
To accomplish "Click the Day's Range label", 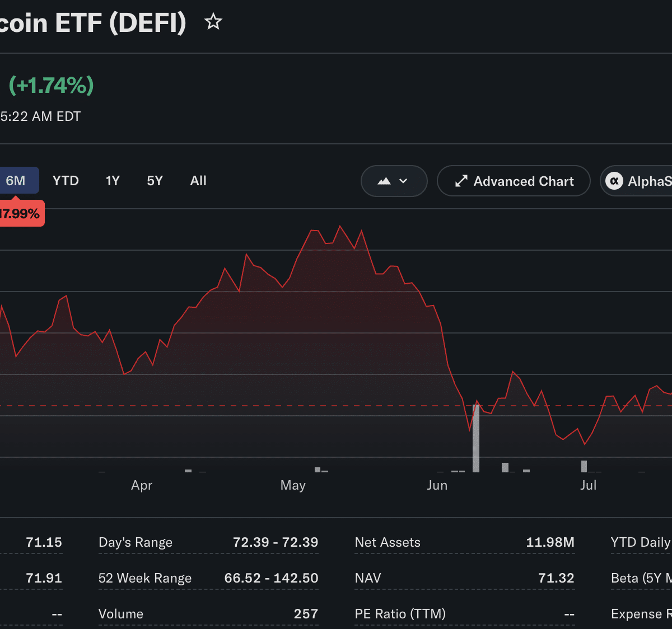I will coord(136,542).
